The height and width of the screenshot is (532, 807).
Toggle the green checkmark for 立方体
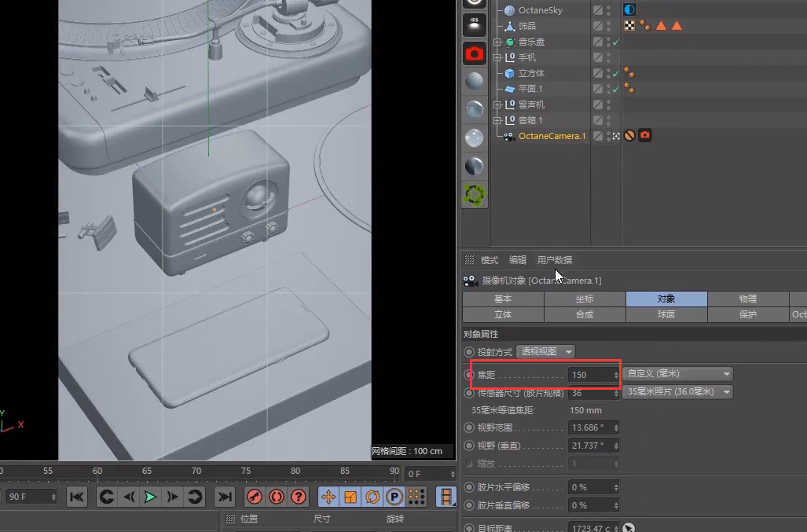click(x=615, y=74)
